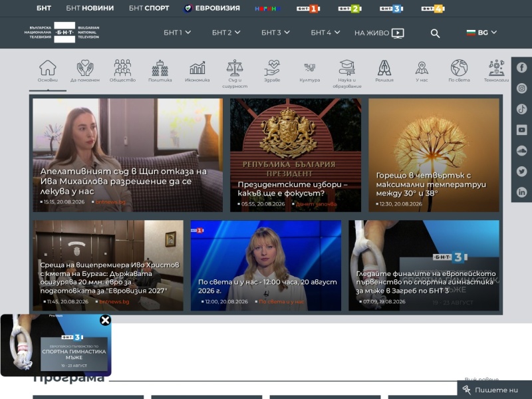
Task: Open the БНТ 2 channel logo in top bar
Action: [x=350, y=9]
